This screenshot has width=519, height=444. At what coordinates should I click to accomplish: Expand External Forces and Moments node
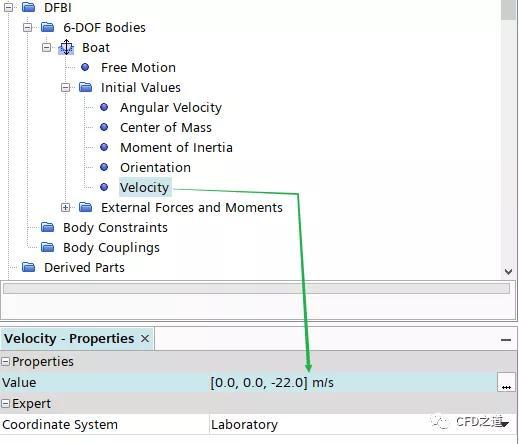coord(66,207)
